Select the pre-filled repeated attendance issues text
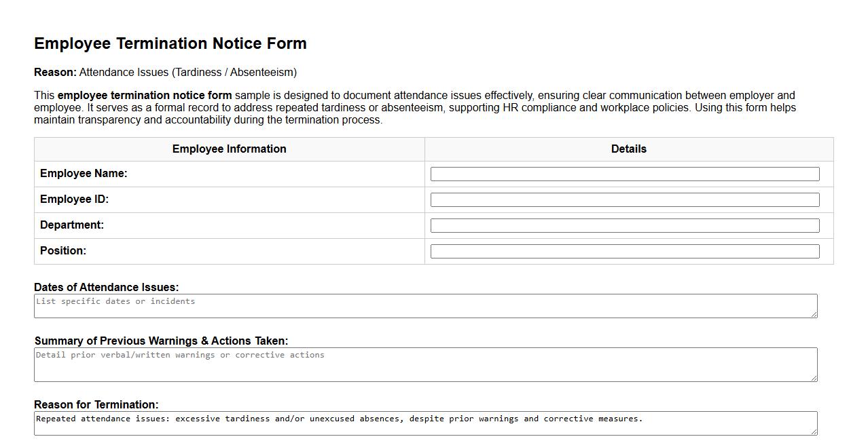Viewport: 868px width, 441px height. click(x=340, y=419)
